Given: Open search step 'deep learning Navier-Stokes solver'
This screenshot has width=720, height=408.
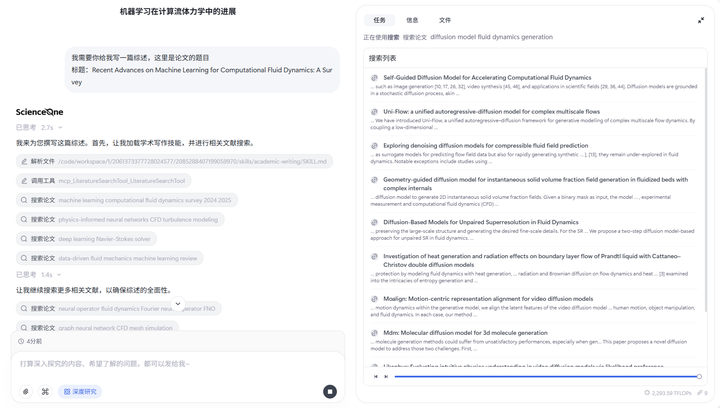Looking at the screenshot, I should [86, 239].
